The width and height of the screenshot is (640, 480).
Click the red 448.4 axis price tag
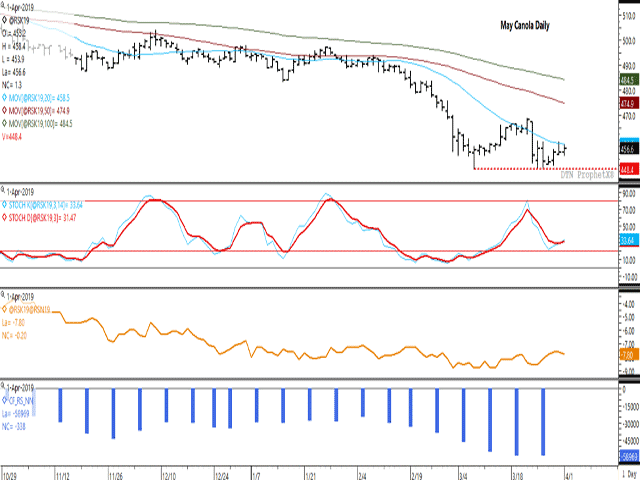pyautogui.click(x=629, y=169)
